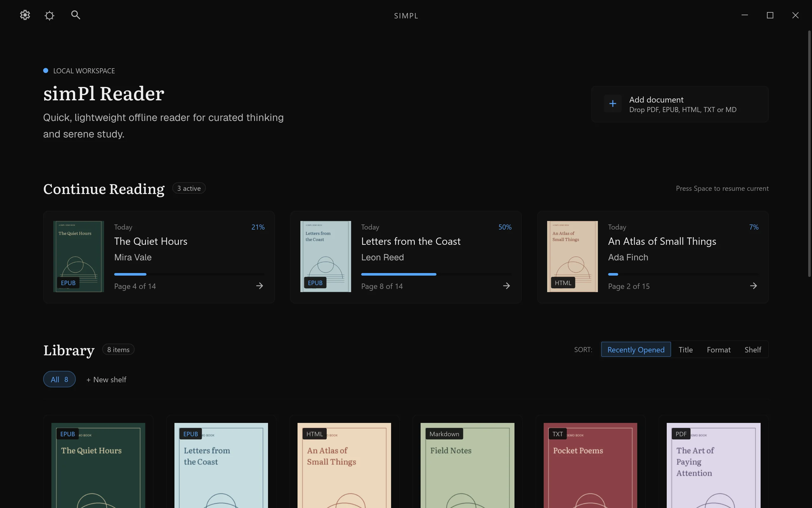812x508 pixels.
Task: Click the Markdown badge on Field Notes
Action: click(x=444, y=434)
